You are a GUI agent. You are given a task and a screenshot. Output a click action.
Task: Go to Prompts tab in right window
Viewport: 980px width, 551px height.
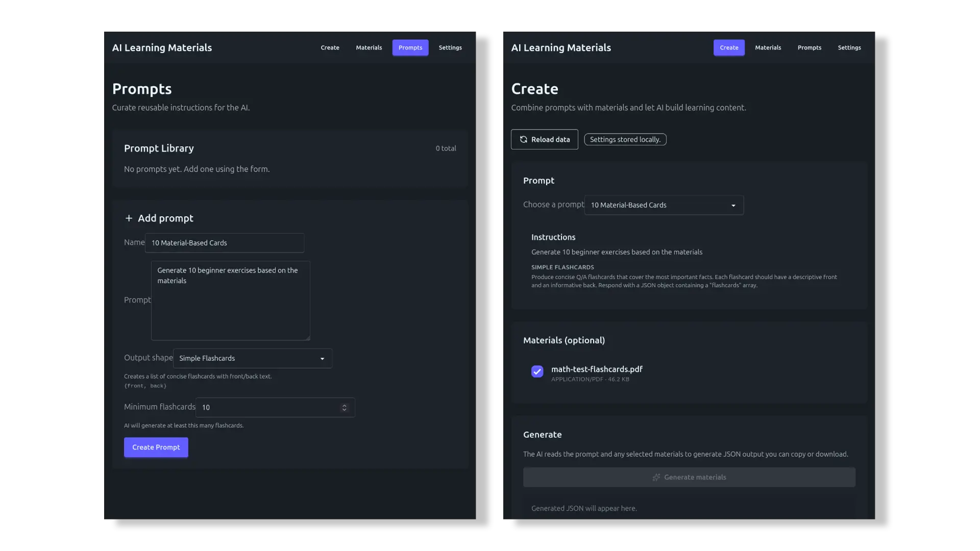(809, 47)
